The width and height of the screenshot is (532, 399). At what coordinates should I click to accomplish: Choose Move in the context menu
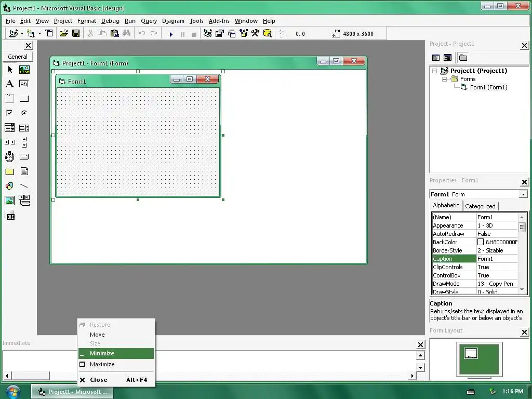click(116, 335)
